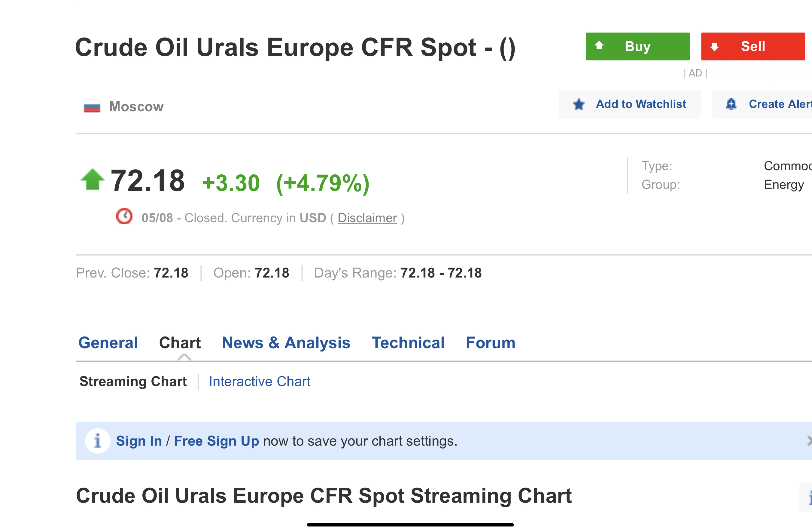The height and width of the screenshot is (531, 812).
Task: Open the Forum tab
Action: click(491, 342)
